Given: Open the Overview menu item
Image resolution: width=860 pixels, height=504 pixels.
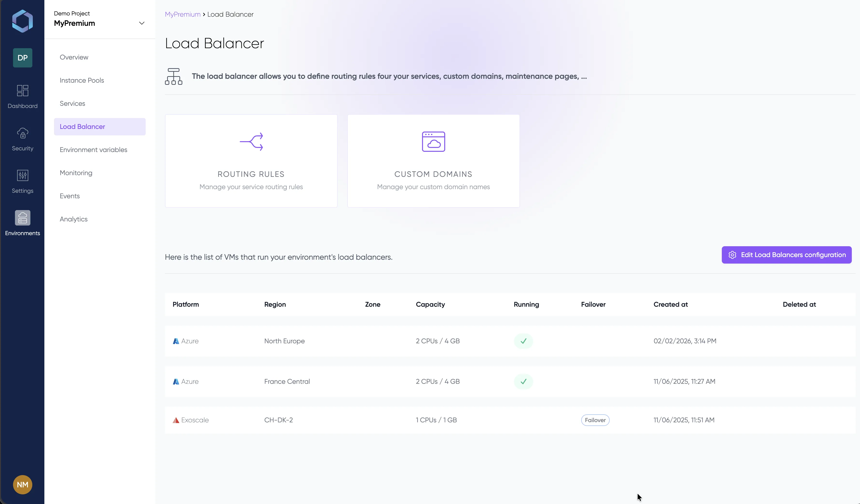Looking at the screenshot, I should click(74, 57).
